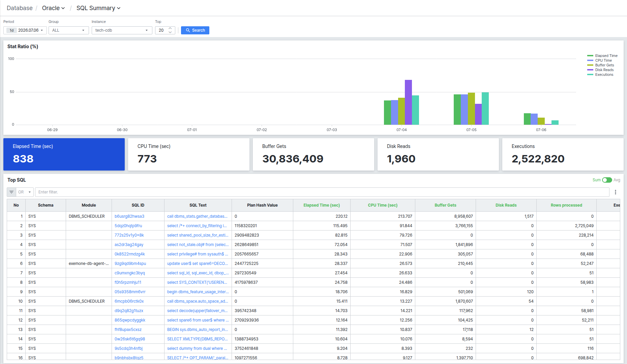Toggle Elapsed Time legend series
The width and height of the screenshot is (627, 364).
click(x=602, y=56)
